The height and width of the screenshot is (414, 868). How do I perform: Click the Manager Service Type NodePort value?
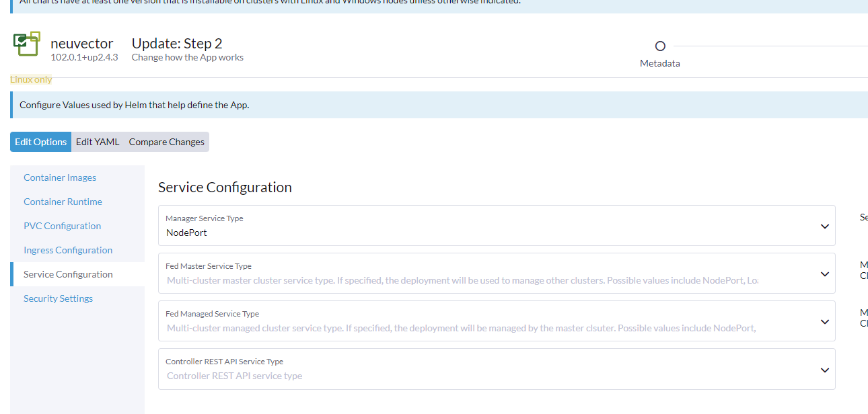(x=186, y=232)
